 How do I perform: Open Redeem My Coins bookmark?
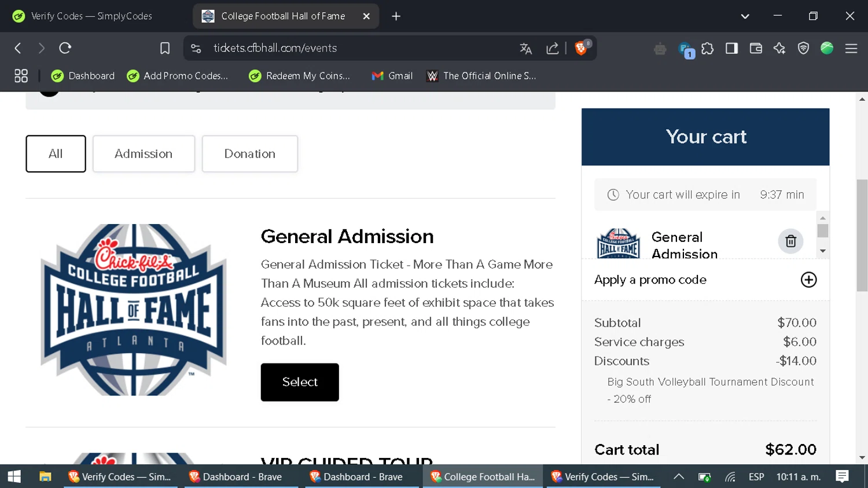300,76
